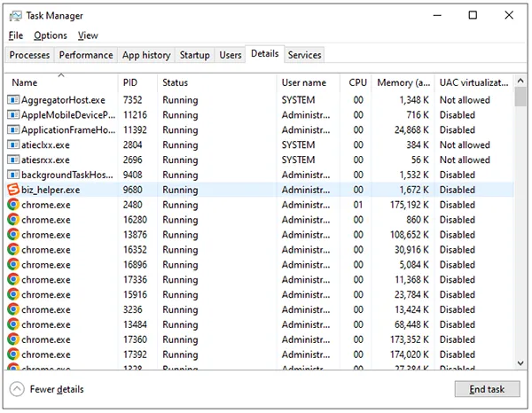The image size is (532, 413).
Task: Click the atieclxx.exe process icon
Action: click(x=13, y=144)
